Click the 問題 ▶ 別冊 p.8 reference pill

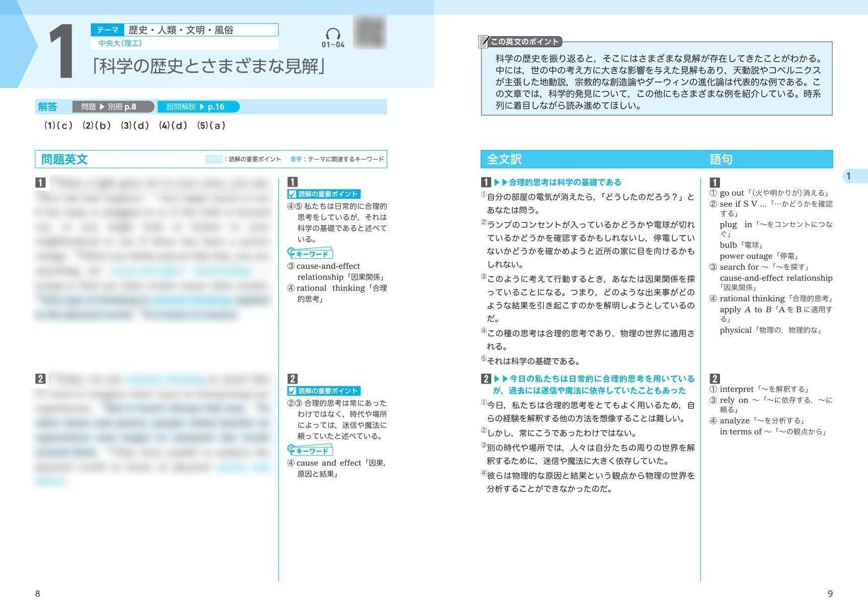[113, 107]
